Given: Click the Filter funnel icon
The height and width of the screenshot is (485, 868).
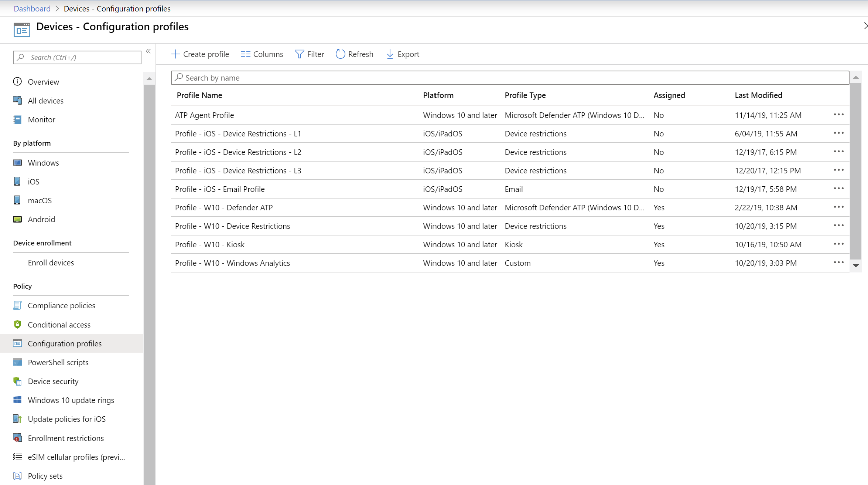Looking at the screenshot, I should pyautogui.click(x=300, y=54).
